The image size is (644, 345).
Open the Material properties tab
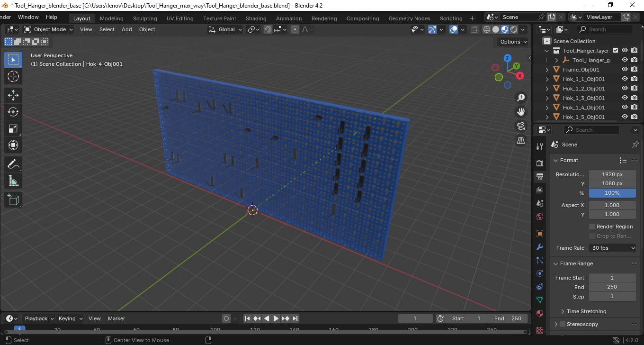tap(539, 313)
